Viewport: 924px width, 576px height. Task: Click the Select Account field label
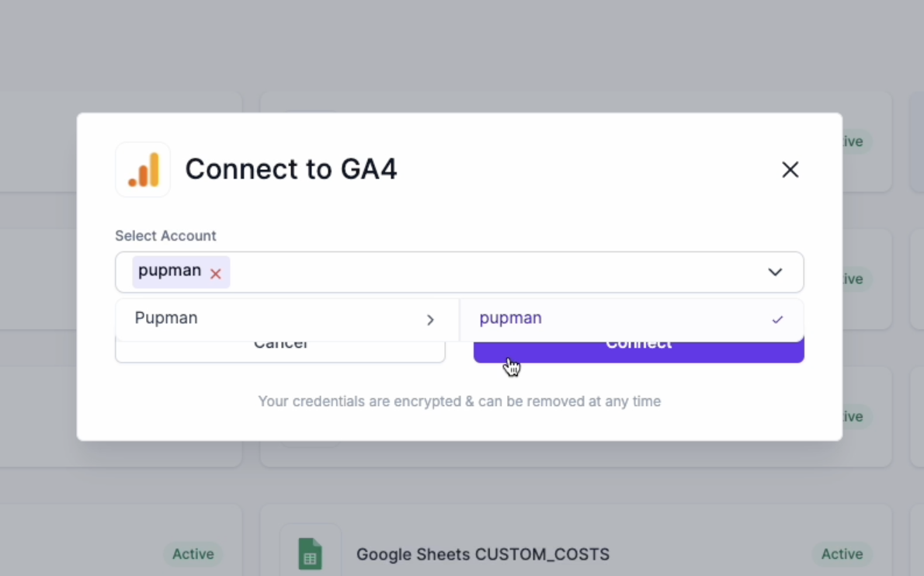pyautogui.click(x=165, y=235)
